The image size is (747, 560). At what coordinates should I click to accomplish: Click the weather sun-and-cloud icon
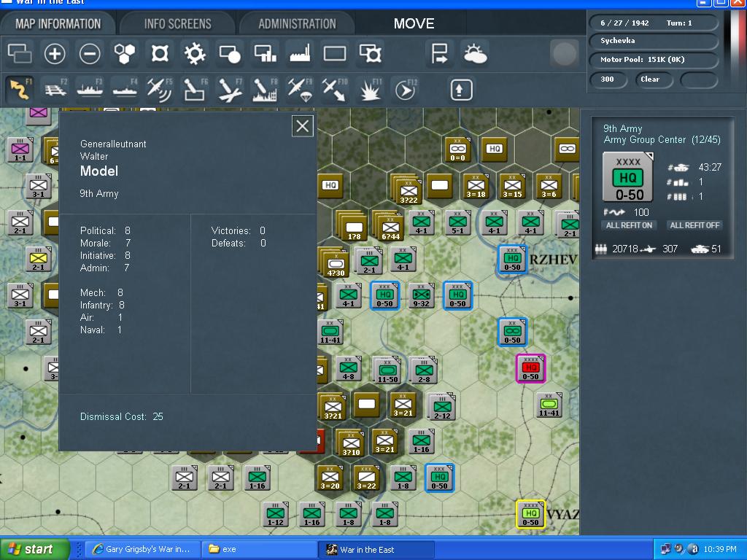475,53
